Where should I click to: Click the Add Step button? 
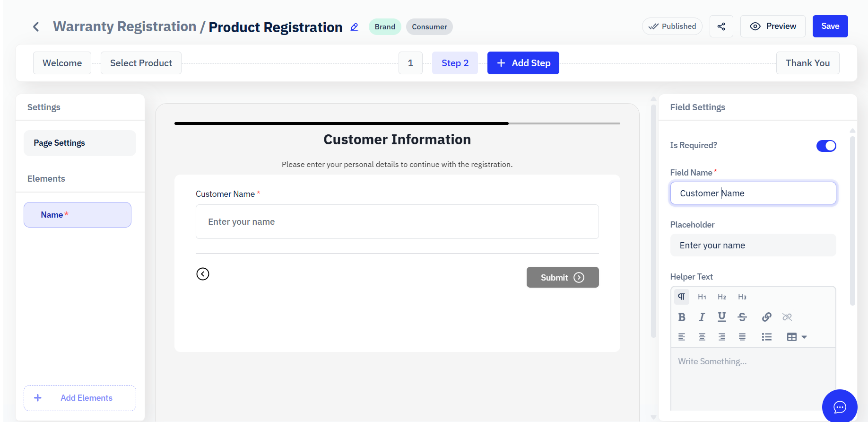coord(523,63)
